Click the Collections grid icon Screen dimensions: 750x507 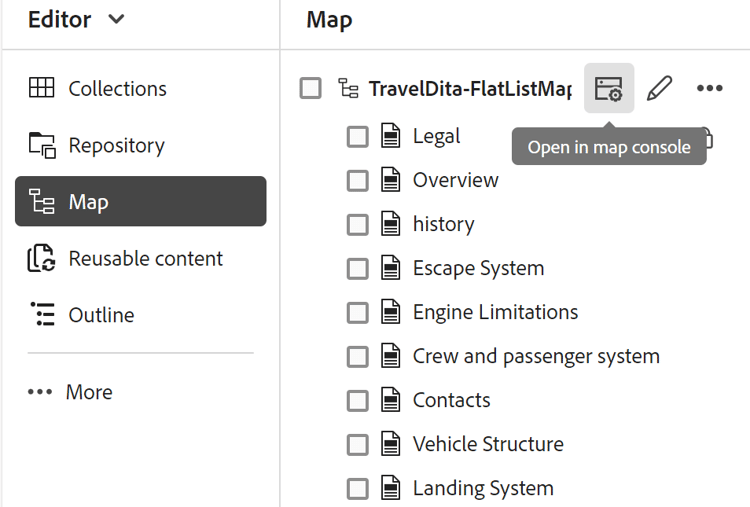[41, 88]
